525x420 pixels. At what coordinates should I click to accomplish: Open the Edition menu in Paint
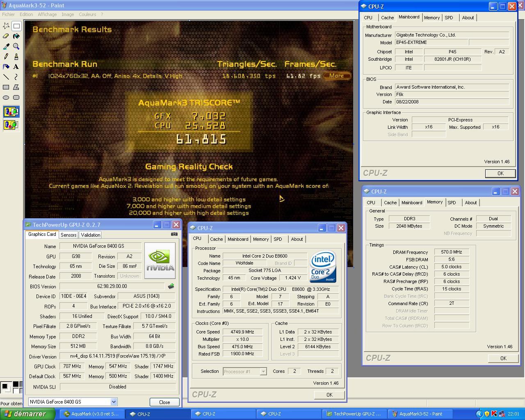click(26, 14)
